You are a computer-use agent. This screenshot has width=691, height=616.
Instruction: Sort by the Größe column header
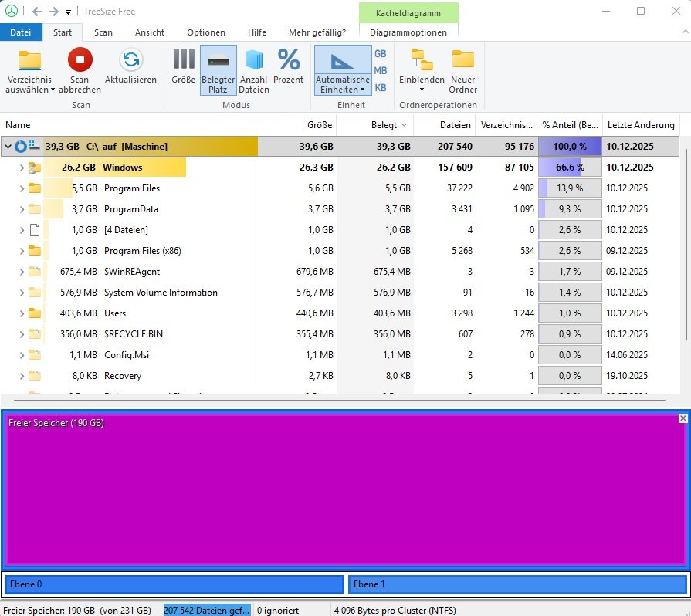[298, 125]
